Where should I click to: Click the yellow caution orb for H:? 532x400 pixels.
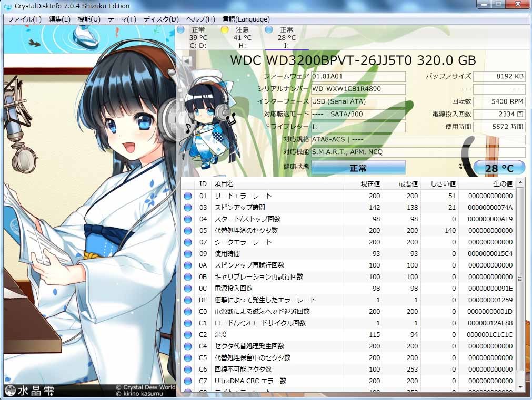(224, 30)
